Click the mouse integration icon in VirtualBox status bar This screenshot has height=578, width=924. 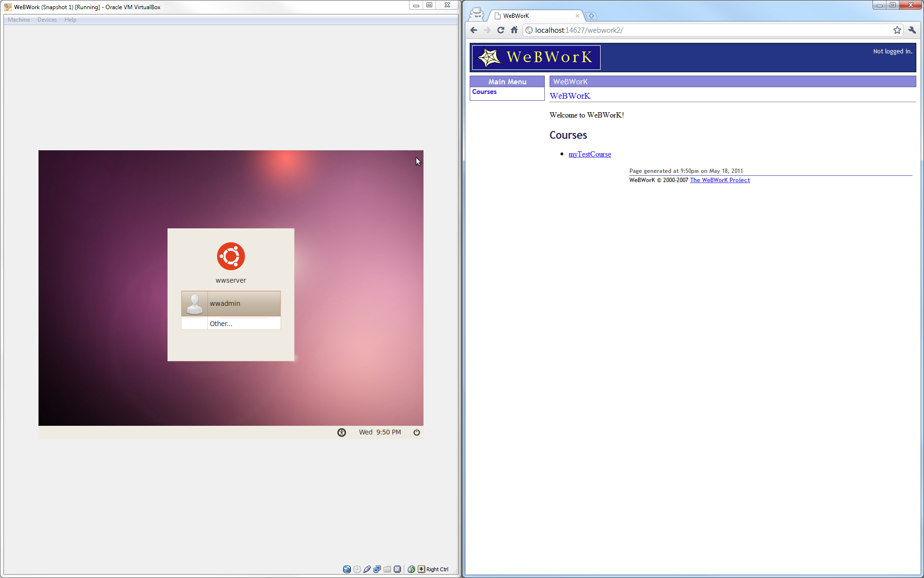click(411, 569)
